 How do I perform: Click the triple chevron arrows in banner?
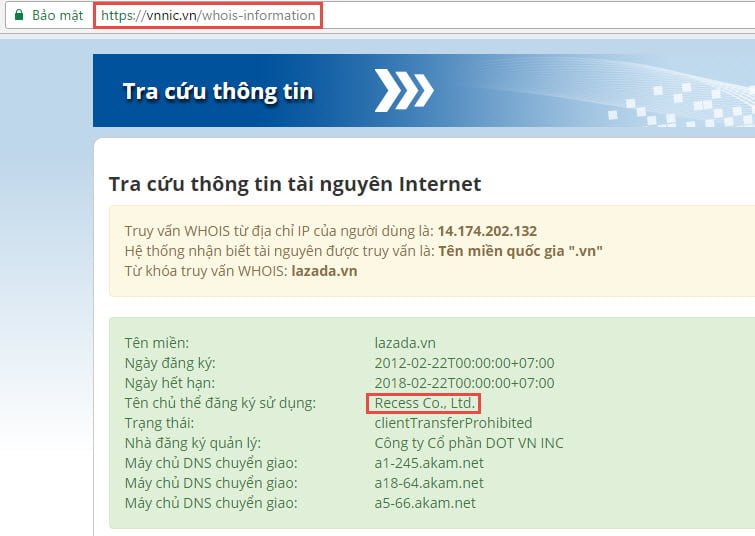405,91
